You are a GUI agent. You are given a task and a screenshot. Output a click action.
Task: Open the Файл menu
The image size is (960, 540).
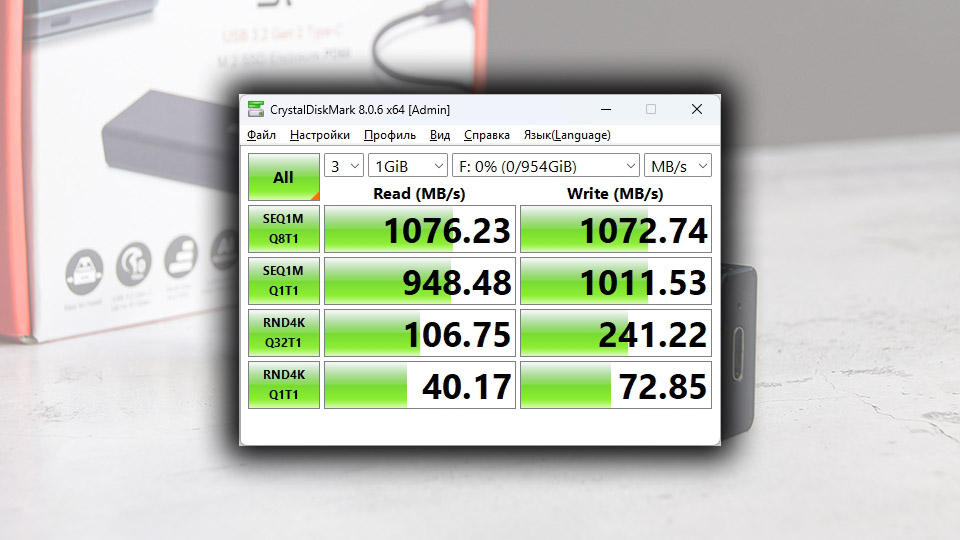(x=261, y=135)
